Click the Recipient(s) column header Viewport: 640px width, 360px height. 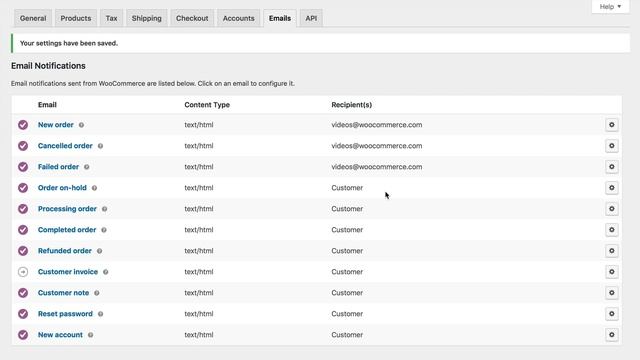tap(351, 105)
